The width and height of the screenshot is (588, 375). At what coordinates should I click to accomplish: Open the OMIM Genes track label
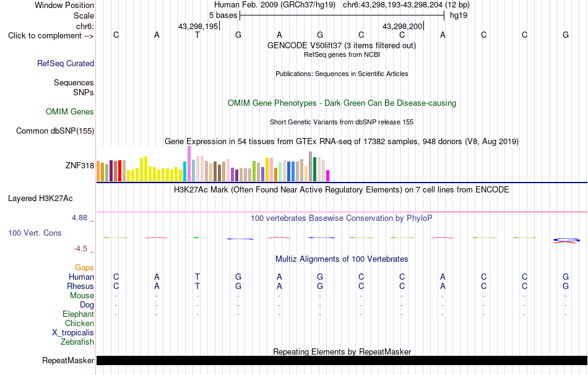coord(70,112)
